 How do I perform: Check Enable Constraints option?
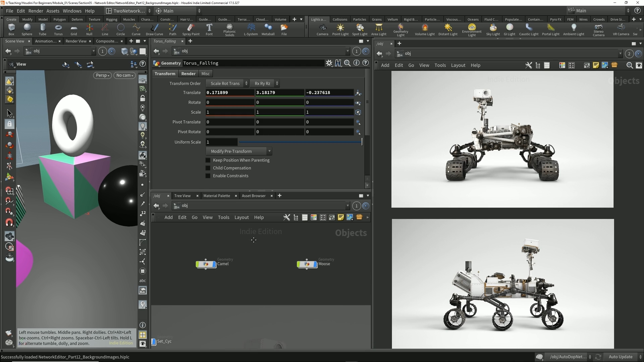tap(208, 176)
